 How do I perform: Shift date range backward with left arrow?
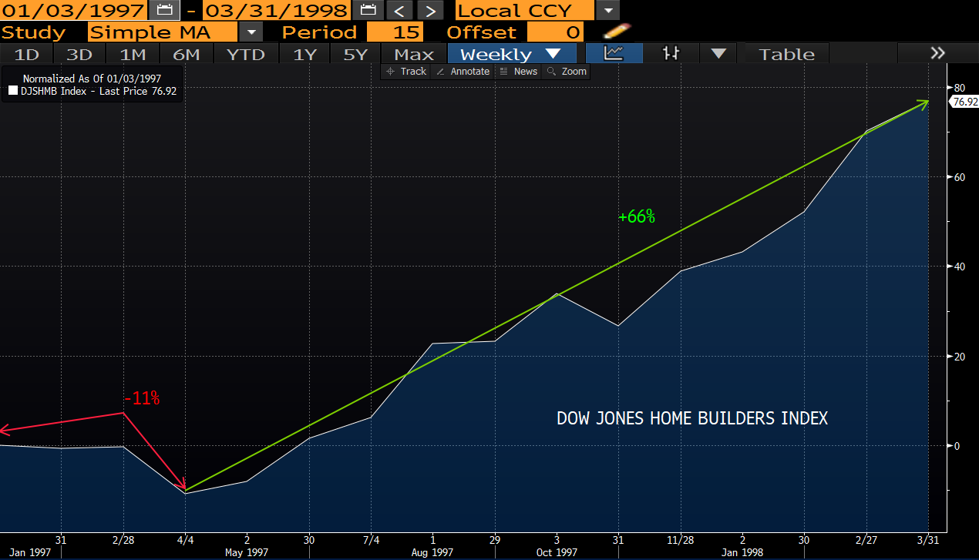(x=399, y=11)
